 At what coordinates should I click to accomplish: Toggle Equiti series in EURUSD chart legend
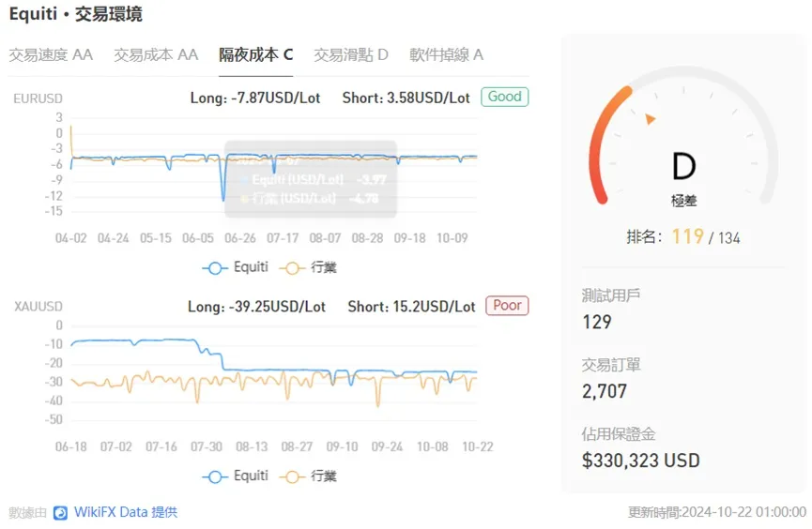235,267
